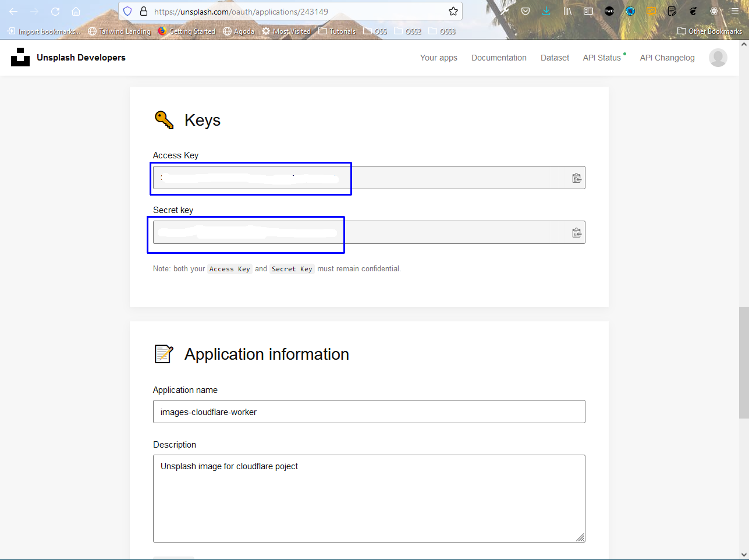Copy the Access Key with clipboard icon
This screenshot has height=560, width=749.
pyautogui.click(x=577, y=178)
